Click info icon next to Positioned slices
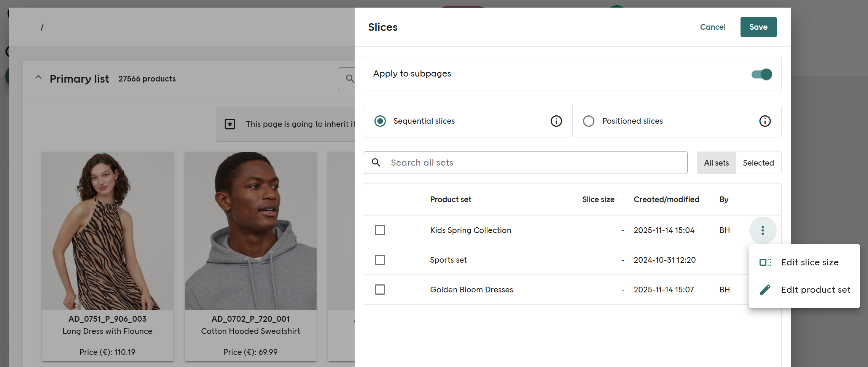This screenshot has width=868, height=367. (x=764, y=121)
